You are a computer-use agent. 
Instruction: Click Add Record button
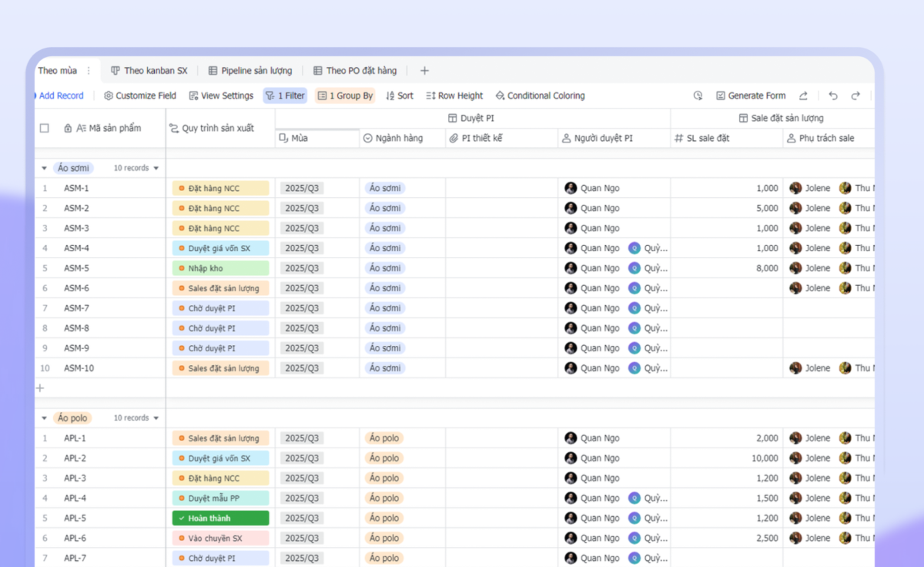click(x=60, y=96)
